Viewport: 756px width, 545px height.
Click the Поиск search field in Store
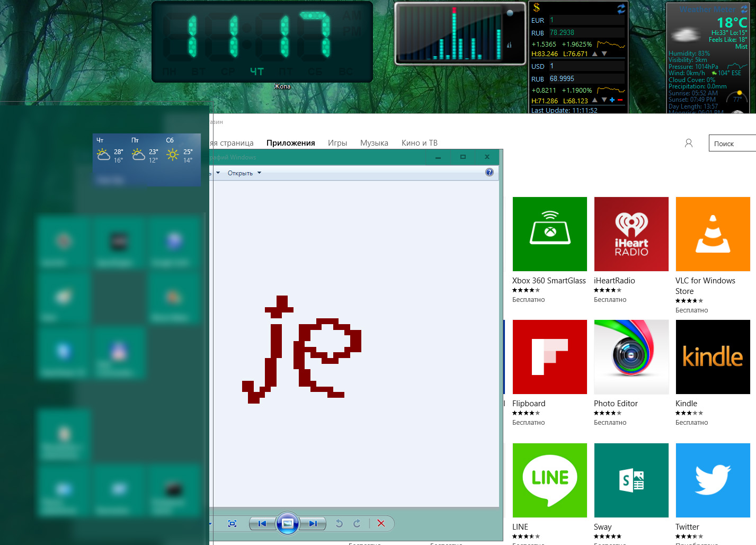coord(732,144)
